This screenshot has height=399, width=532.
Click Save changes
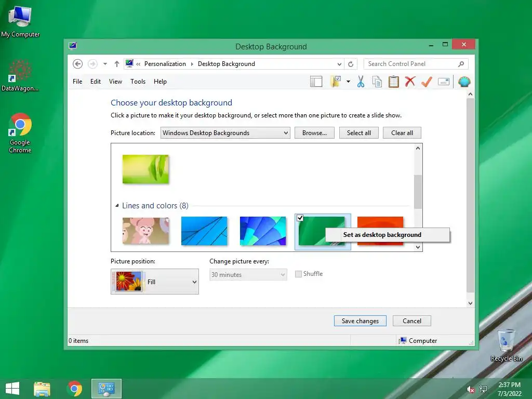coord(360,321)
